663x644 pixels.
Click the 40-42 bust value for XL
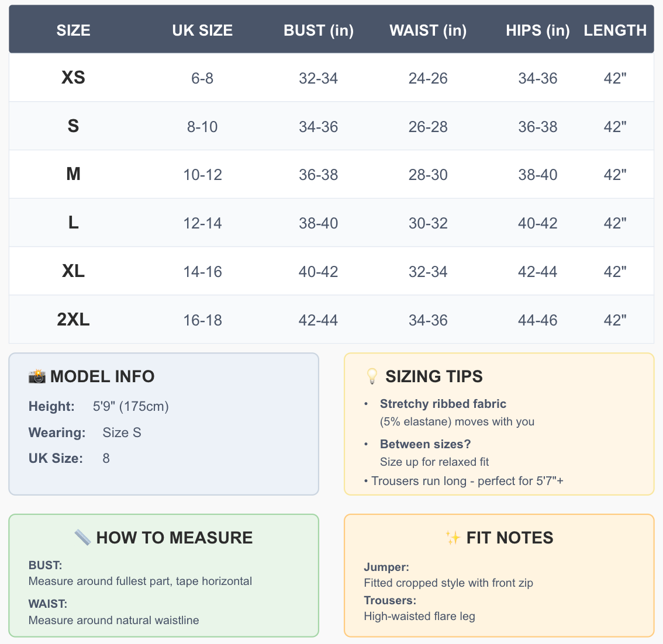(x=319, y=272)
